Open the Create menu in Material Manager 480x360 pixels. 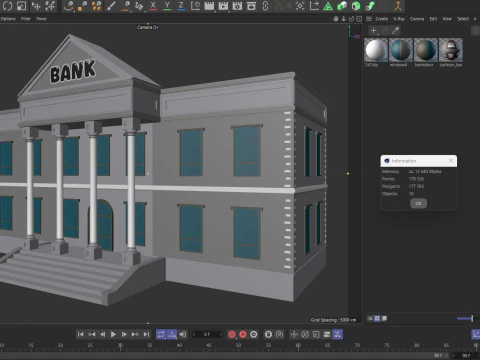pyautogui.click(x=382, y=19)
